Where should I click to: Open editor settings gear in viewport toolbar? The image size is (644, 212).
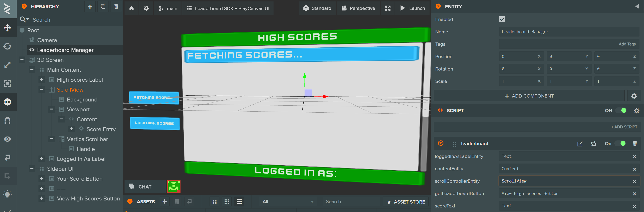(146, 8)
